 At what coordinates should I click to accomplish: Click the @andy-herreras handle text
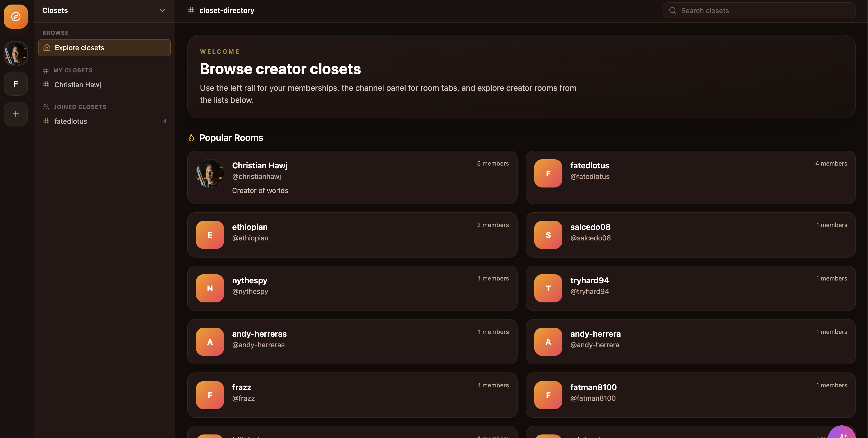[258, 345]
